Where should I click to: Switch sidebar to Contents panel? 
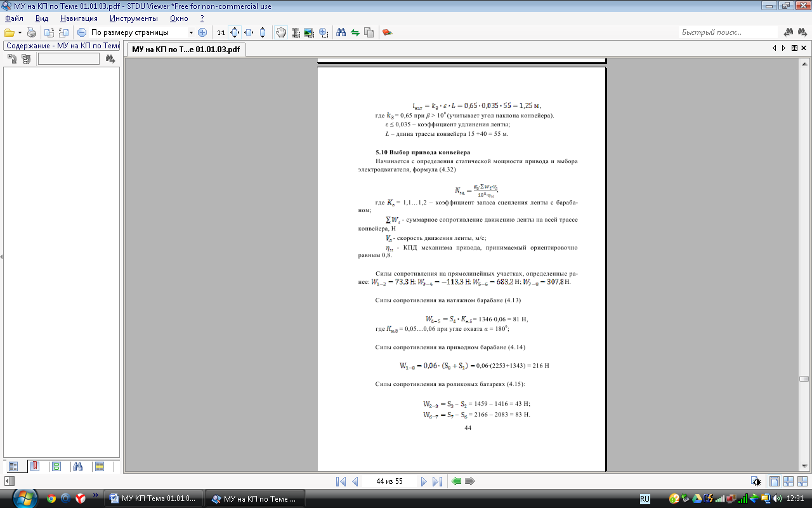tap(15, 467)
